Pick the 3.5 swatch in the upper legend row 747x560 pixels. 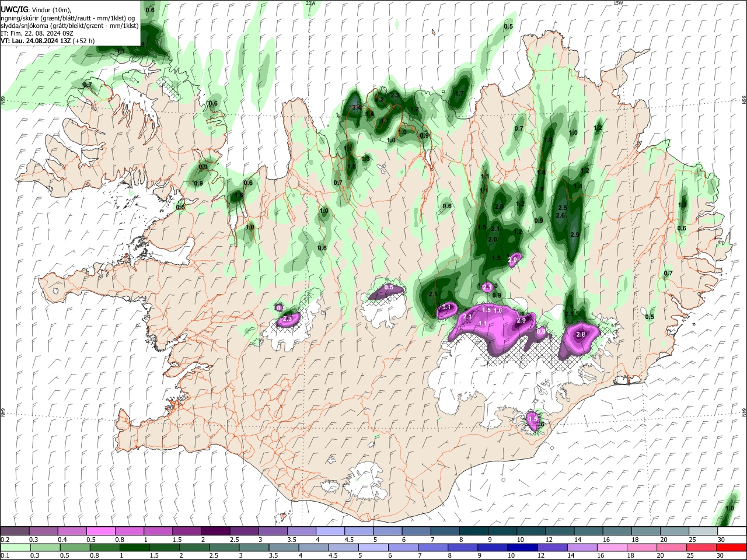pos(302,531)
